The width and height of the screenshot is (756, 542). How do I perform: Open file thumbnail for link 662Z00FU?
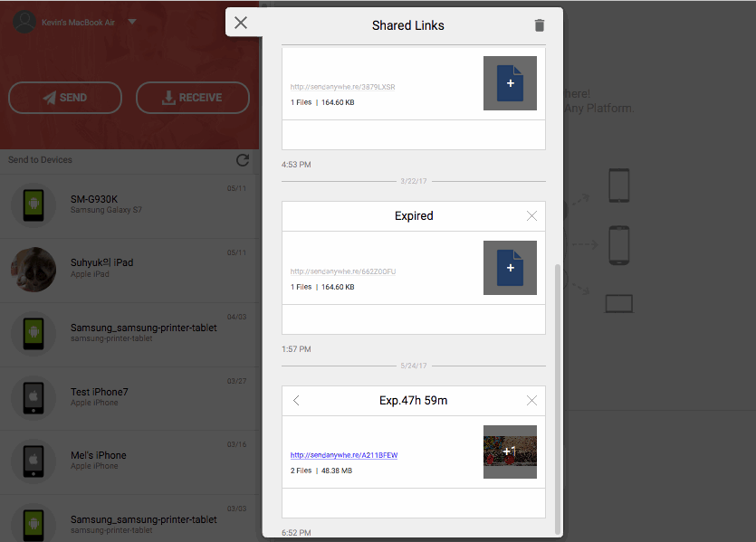pos(510,268)
